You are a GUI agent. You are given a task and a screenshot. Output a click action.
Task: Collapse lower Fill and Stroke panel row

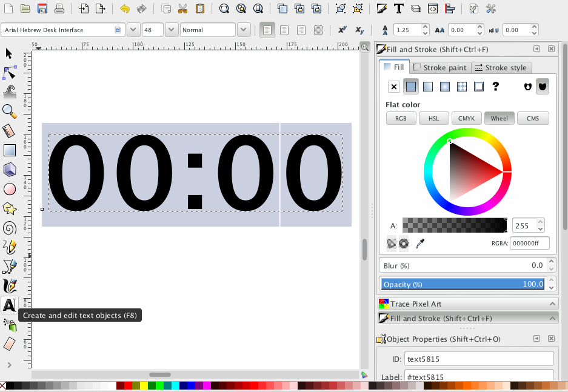click(552, 319)
